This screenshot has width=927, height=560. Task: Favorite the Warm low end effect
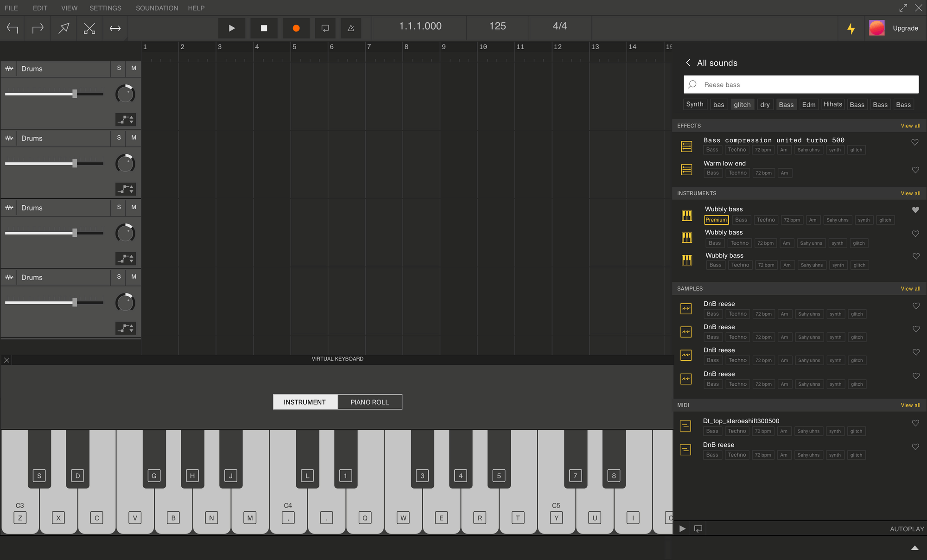point(915,170)
